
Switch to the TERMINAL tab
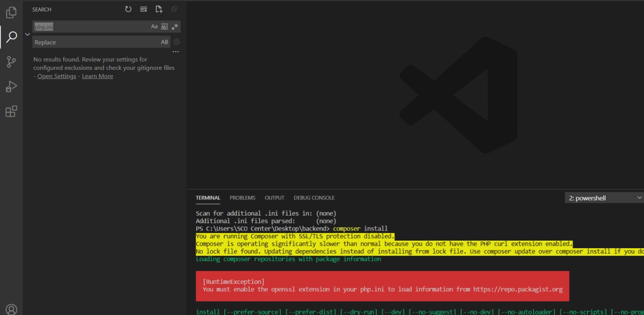[x=208, y=197]
